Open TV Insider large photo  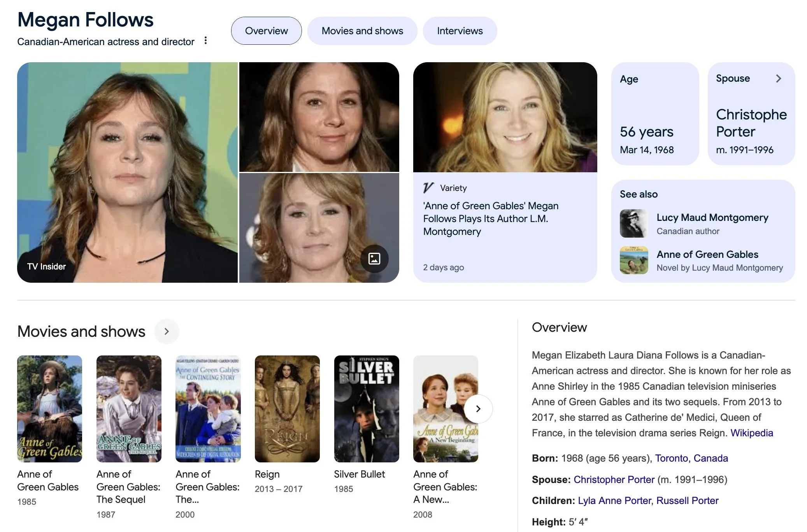coord(127,172)
